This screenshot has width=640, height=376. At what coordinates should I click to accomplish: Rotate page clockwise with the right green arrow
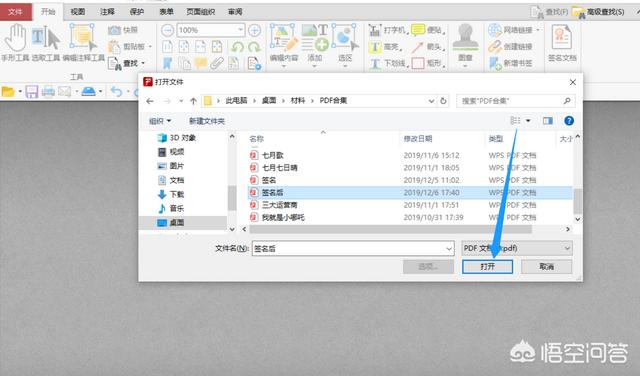pos(254,47)
